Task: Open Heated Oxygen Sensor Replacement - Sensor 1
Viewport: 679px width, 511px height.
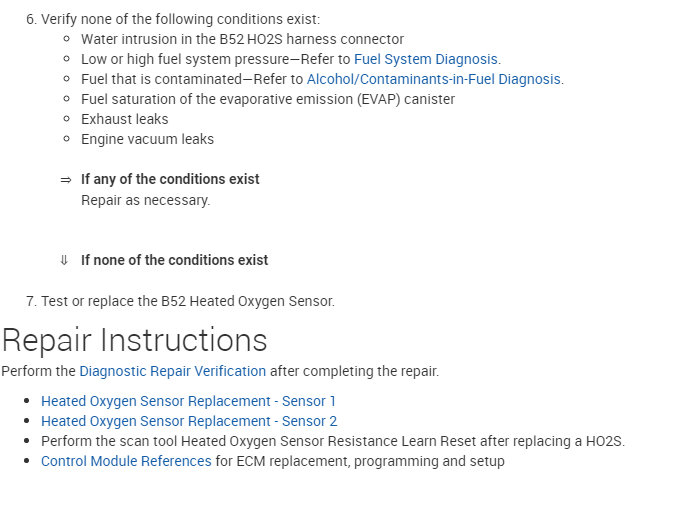Action: [x=189, y=401]
